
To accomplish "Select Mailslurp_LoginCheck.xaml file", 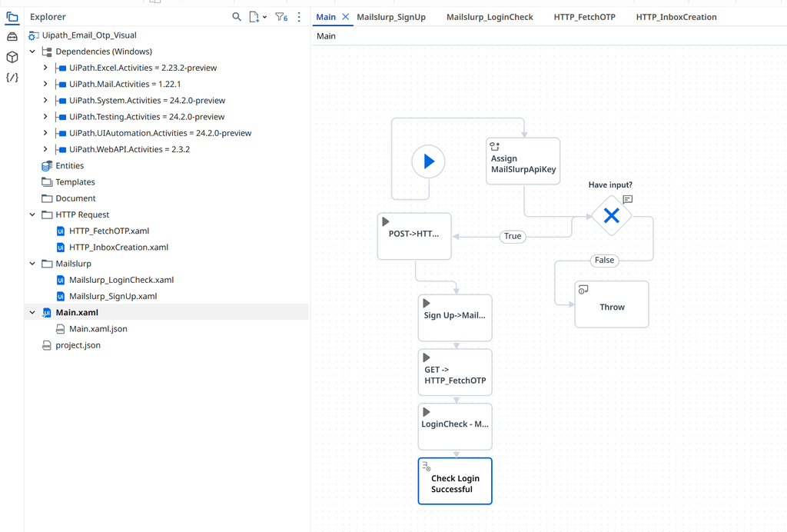I will coord(121,280).
